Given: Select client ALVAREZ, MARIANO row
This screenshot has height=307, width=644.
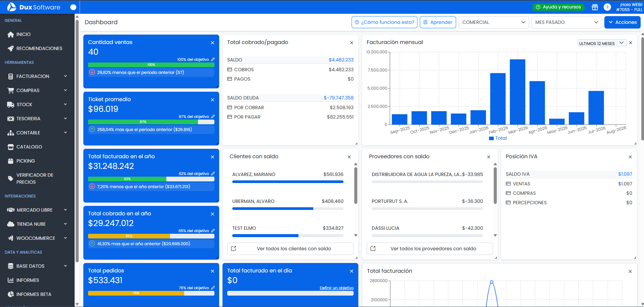Looking at the screenshot, I should 288,177.
